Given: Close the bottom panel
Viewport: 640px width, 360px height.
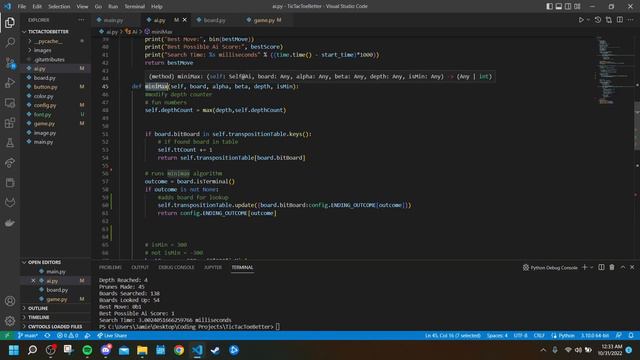Looking at the screenshot, I should [x=632, y=267].
